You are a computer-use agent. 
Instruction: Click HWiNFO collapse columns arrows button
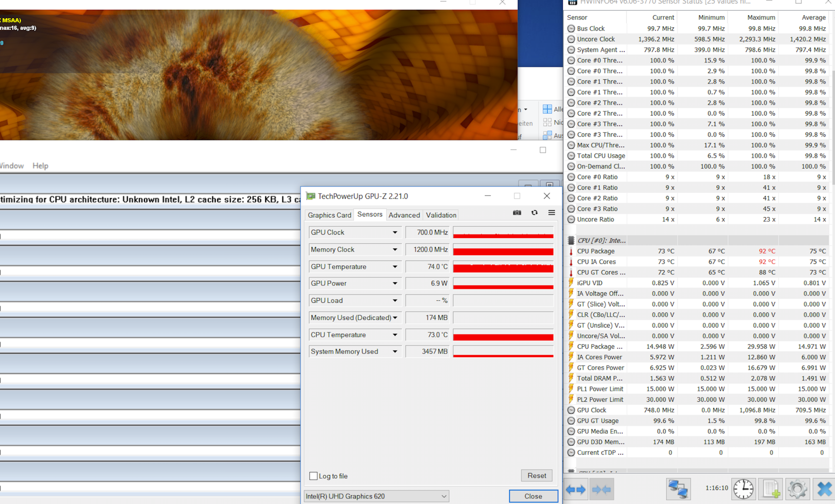pos(601,489)
